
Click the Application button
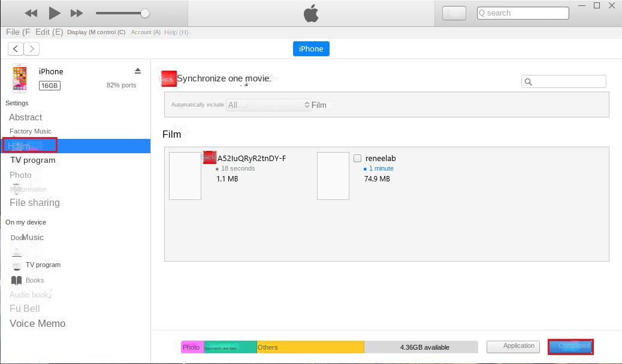(513, 346)
